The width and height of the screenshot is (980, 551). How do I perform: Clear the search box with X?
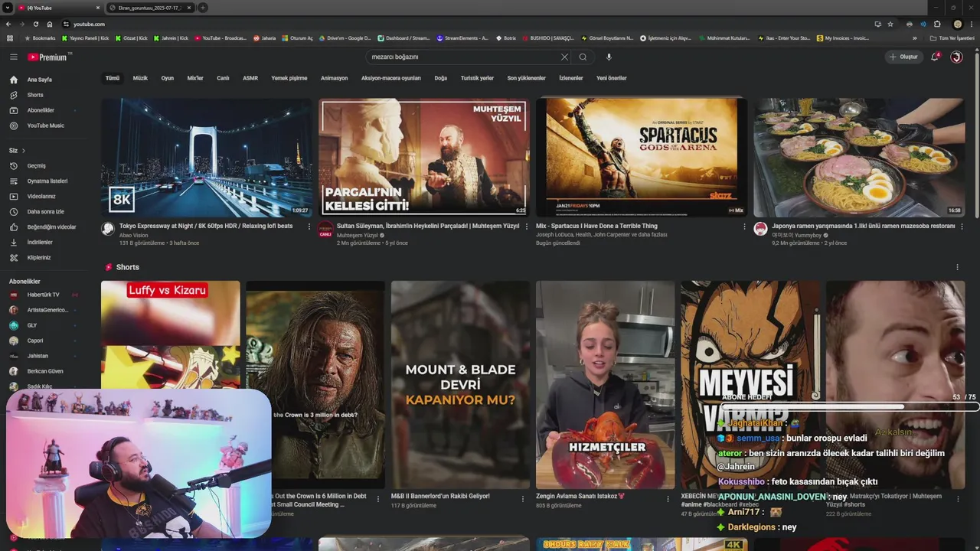[x=564, y=57]
